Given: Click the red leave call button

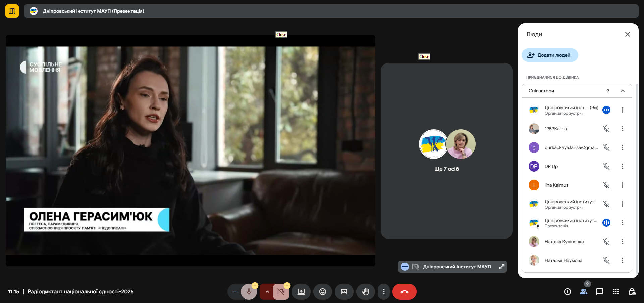Looking at the screenshot, I should 404,292.
